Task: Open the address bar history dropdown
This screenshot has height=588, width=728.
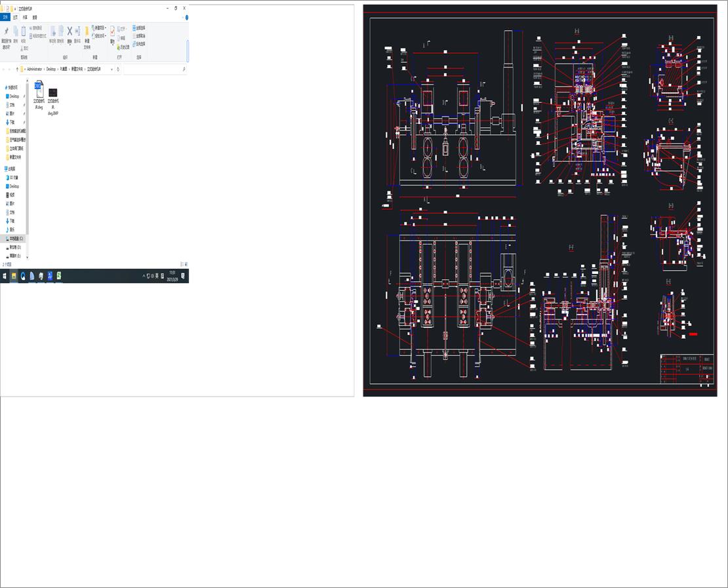Action: (x=111, y=69)
